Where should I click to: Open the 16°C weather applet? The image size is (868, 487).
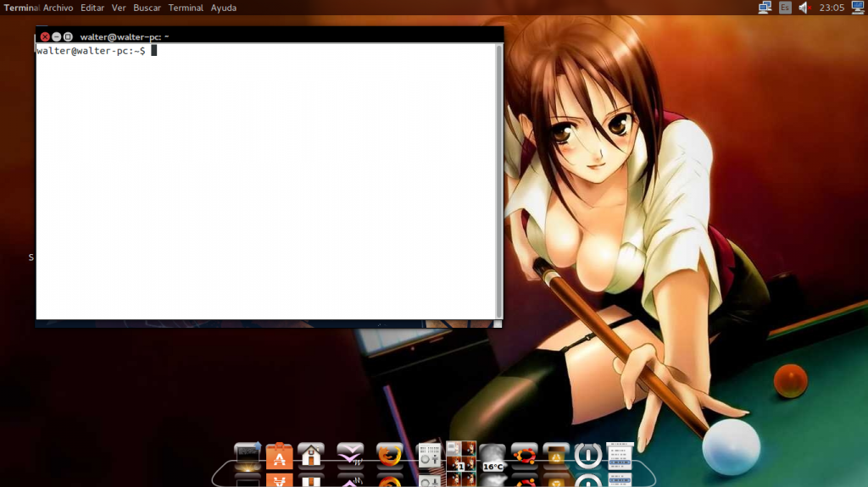coord(492,457)
